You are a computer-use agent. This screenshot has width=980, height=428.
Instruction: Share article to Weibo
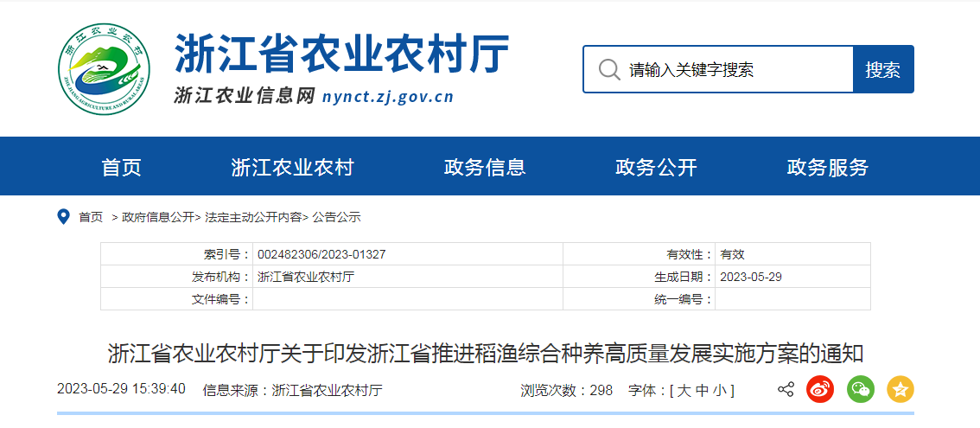(x=819, y=390)
